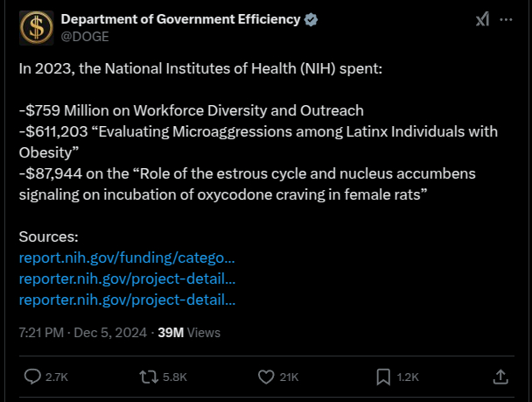Open the second source link, first reporter.nih.gov

click(x=127, y=279)
